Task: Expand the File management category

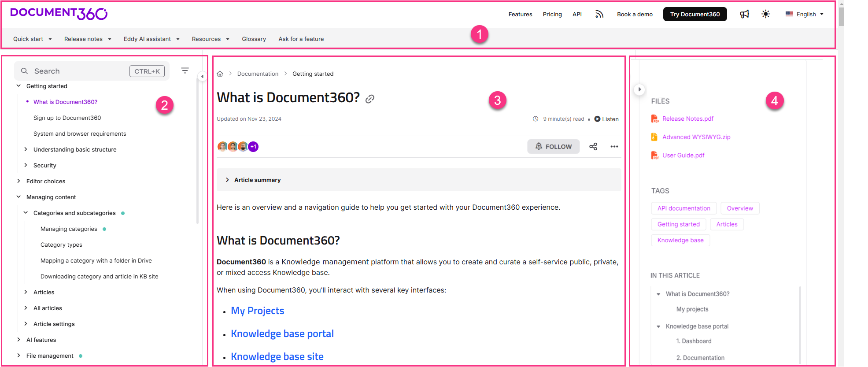Action: (x=18, y=356)
